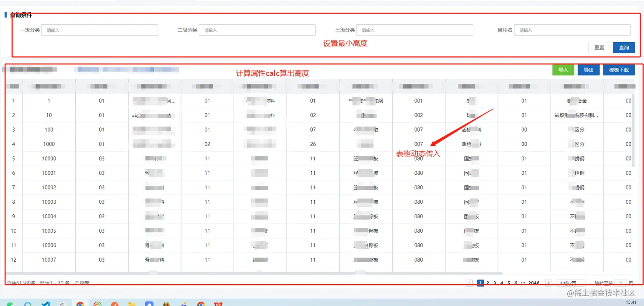Click the cell with value 07

coord(313,130)
